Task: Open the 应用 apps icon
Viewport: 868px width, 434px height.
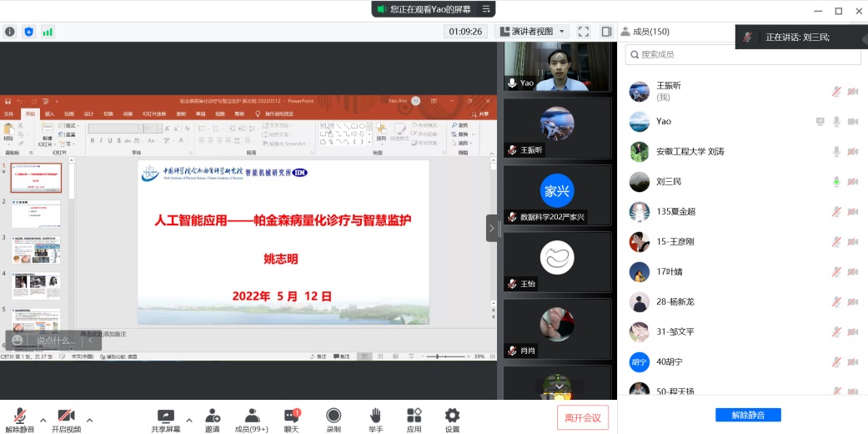Action: coord(414,416)
